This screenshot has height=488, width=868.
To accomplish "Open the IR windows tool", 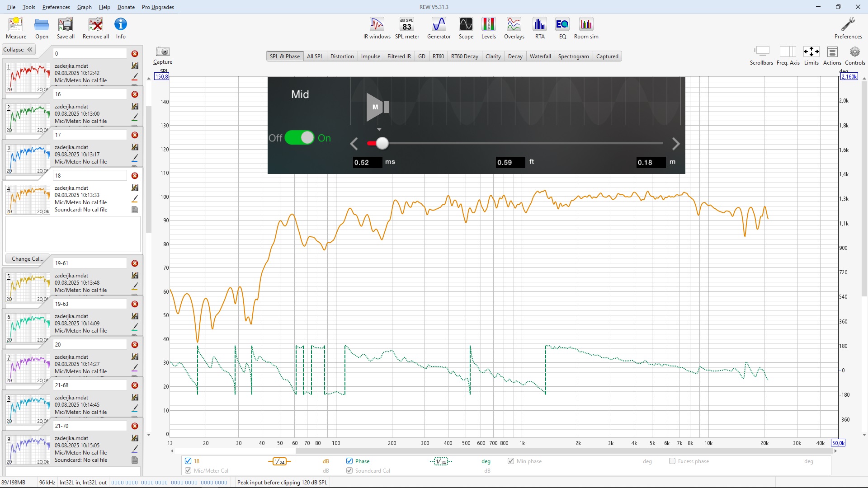I will pyautogui.click(x=377, y=28).
